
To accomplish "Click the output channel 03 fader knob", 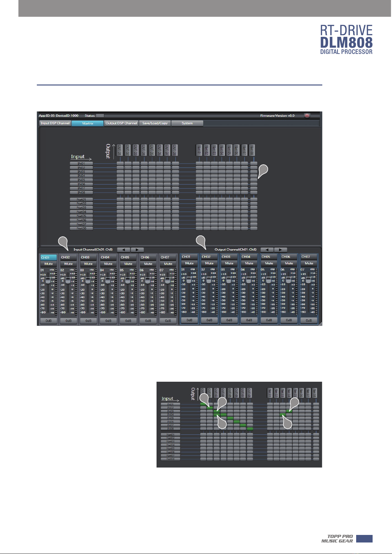I will pyautogui.click(x=229, y=280).
